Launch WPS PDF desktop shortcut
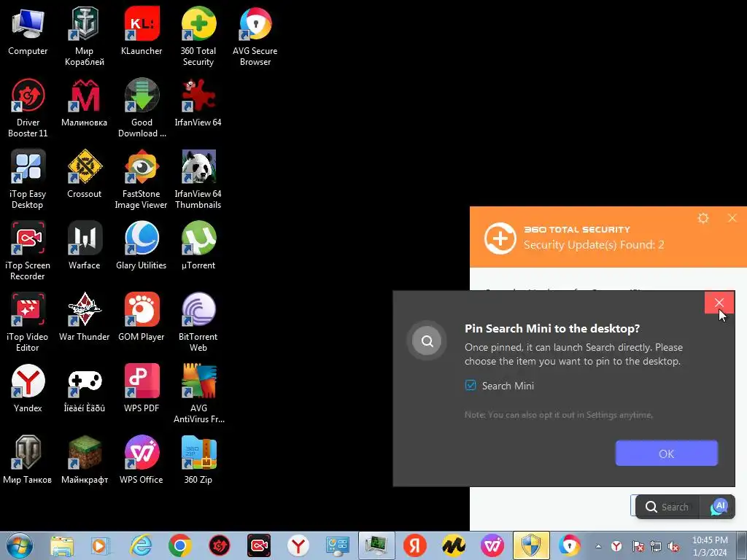 (x=142, y=389)
